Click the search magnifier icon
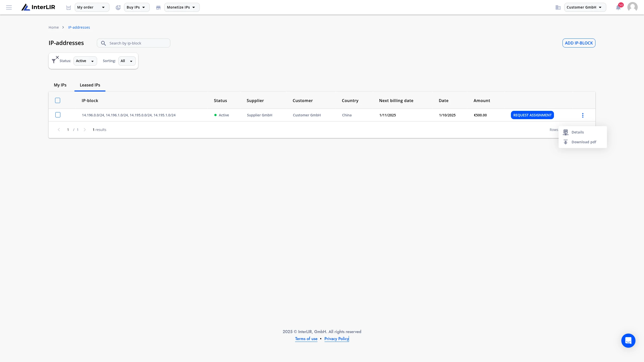 click(x=103, y=43)
